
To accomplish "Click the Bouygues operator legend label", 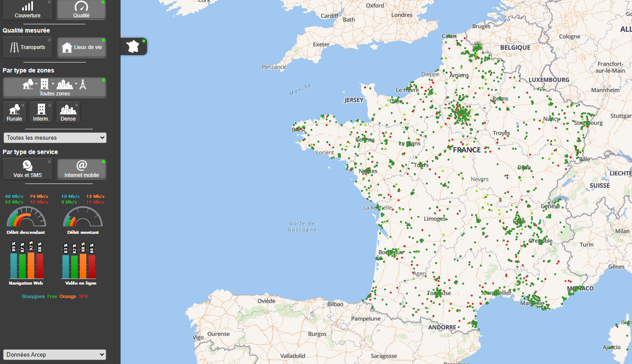I will pos(33,296).
